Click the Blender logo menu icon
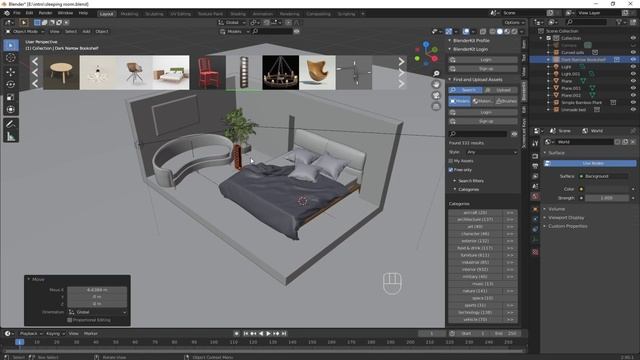The image size is (640, 360). [x=7, y=13]
